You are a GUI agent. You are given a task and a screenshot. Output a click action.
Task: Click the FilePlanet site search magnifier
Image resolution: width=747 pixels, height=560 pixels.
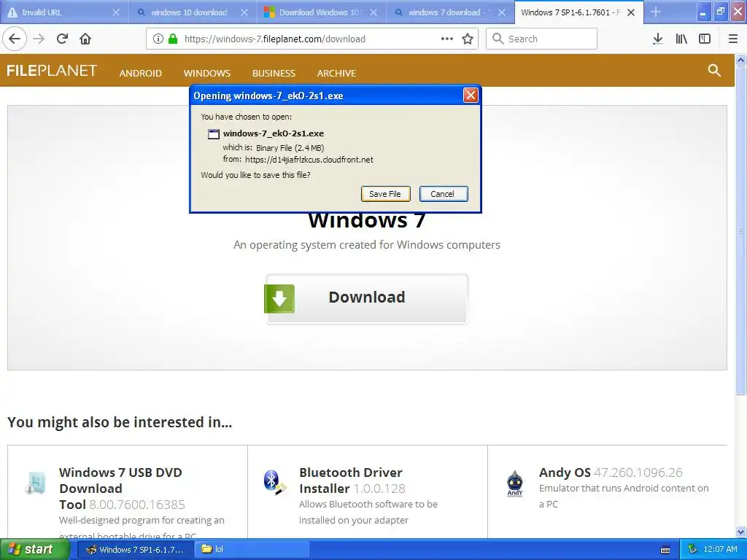(x=714, y=71)
